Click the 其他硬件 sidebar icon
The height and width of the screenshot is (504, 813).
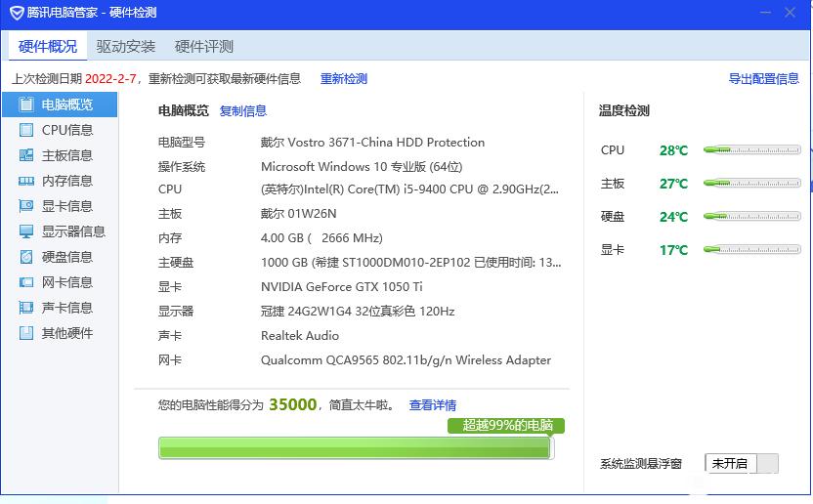(26, 333)
